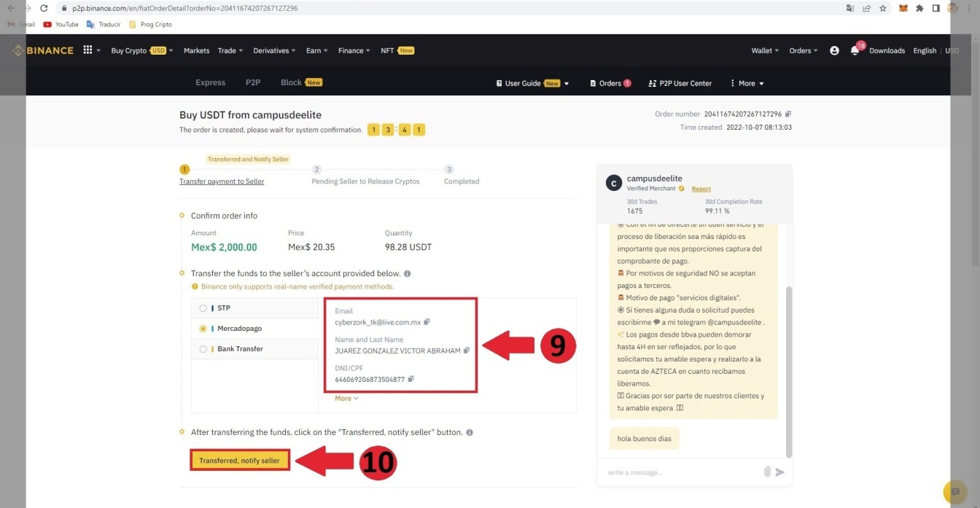Viewport: 980px width, 508px height.
Task: Click the Report link for merchant
Action: [701, 189]
